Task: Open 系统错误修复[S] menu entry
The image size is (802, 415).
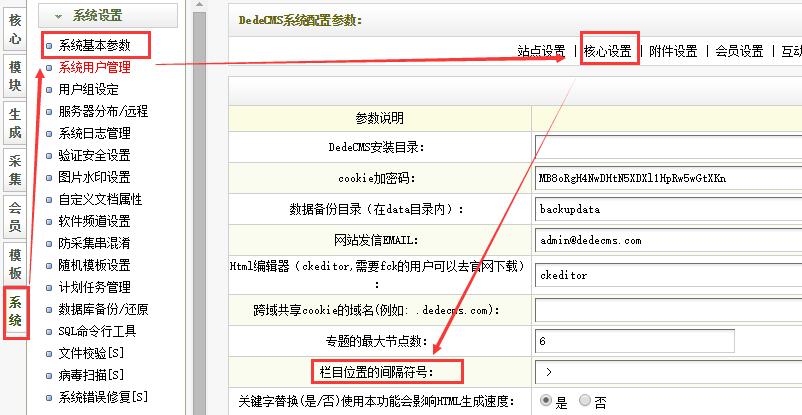Action: pyautogui.click(x=103, y=397)
